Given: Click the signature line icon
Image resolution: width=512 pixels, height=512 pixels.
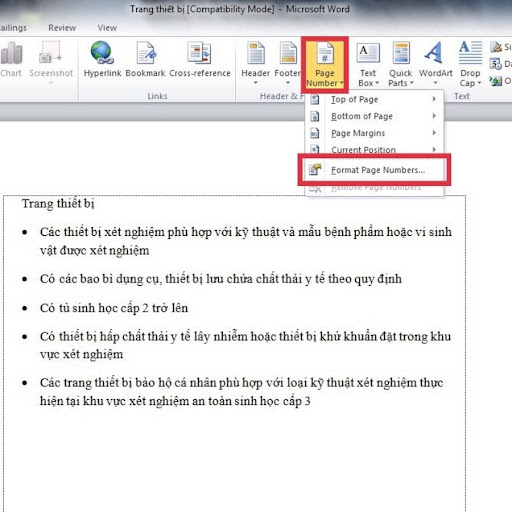Looking at the screenshot, I should [x=496, y=47].
